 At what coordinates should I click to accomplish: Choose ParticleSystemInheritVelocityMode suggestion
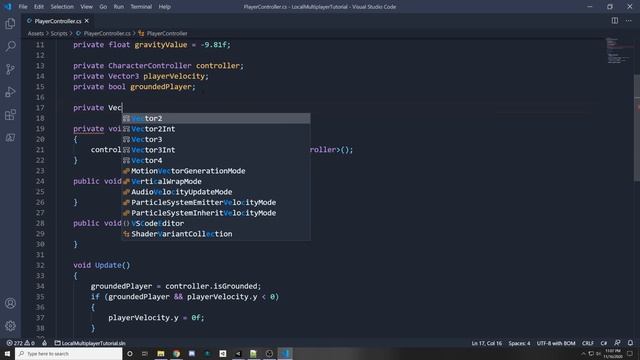(216, 213)
